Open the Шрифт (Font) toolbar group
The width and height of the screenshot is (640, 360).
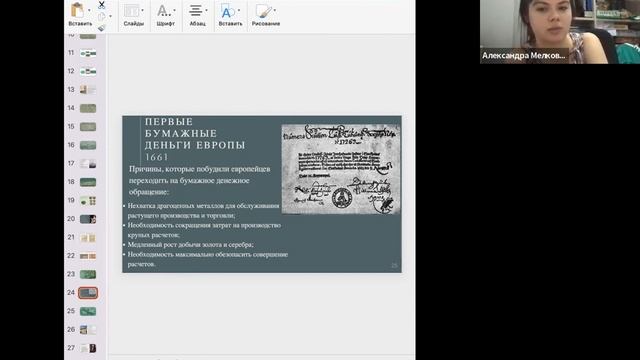pos(165,15)
